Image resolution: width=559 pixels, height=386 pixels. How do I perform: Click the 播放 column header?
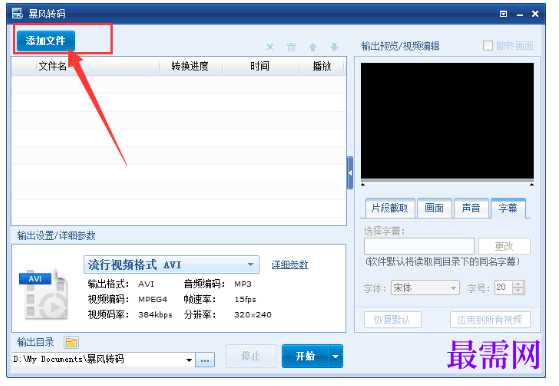322,66
